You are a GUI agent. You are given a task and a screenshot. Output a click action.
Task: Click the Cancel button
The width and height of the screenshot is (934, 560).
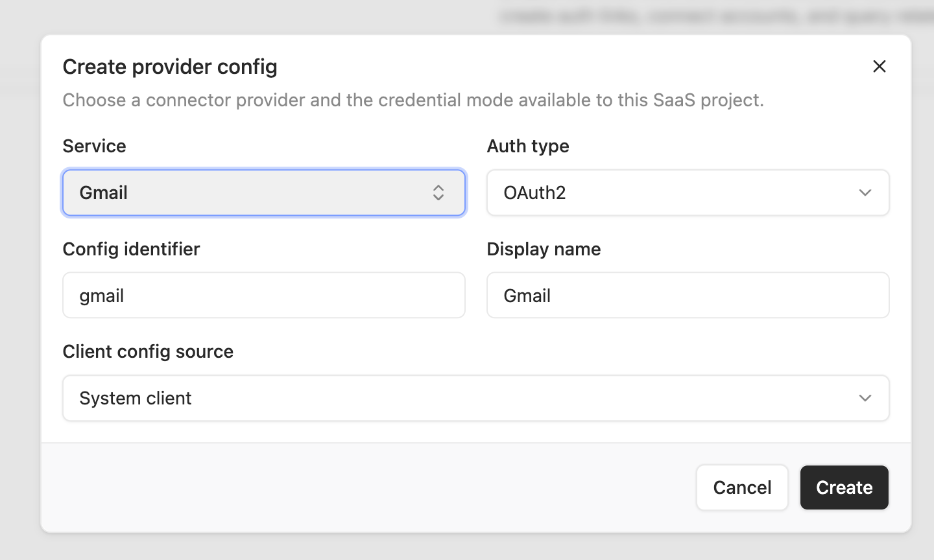(742, 487)
